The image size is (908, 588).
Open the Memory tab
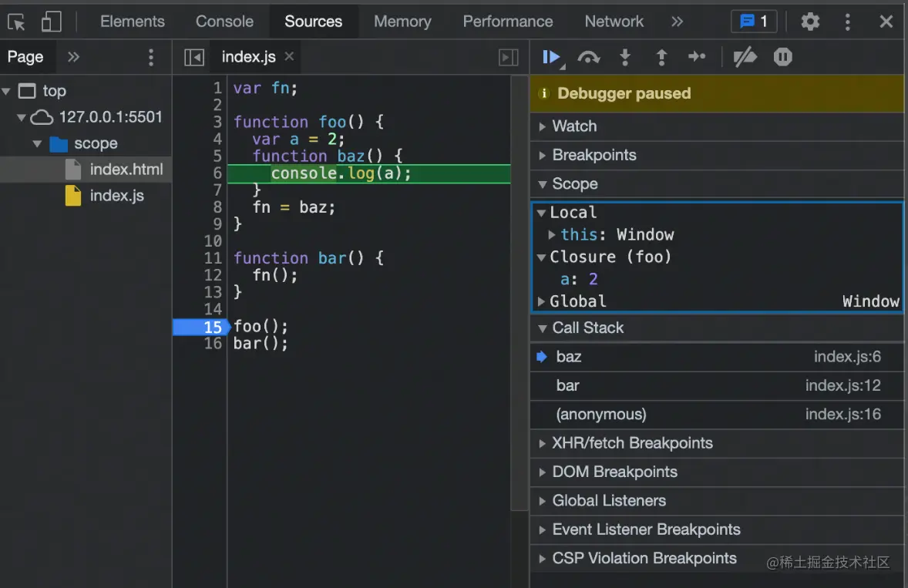coord(402,22)
